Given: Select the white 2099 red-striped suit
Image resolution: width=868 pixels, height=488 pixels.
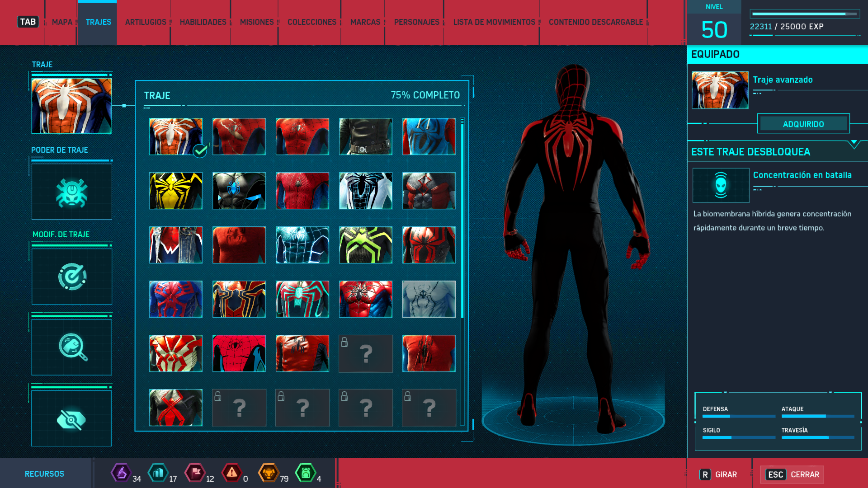Looking at the screenshot, I should 176,353.
